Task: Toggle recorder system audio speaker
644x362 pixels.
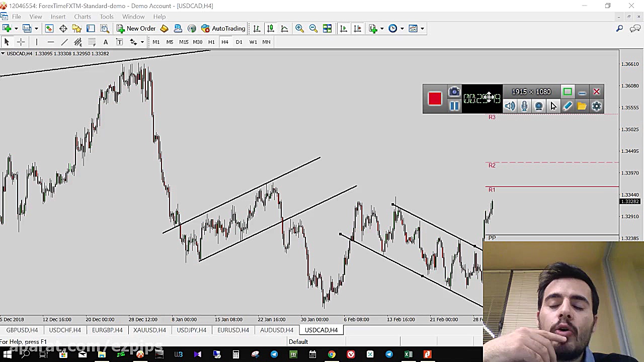Action: 510,106
